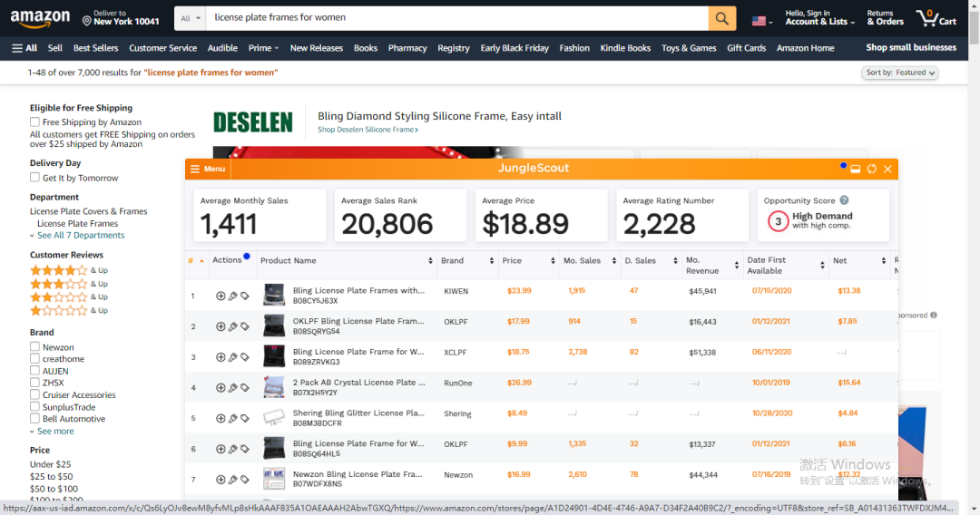Click the tag icon in Newzon row
980x515 pixels.
point(244,480)
